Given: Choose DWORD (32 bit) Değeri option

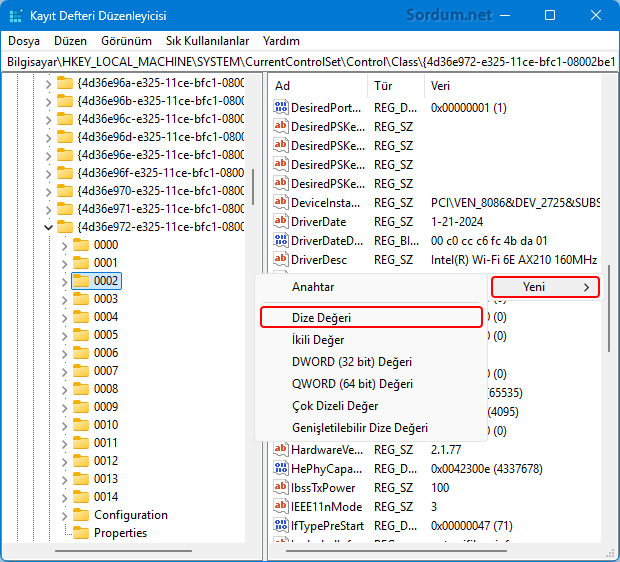Looking at the screenshot, I should pyautogui.click(x=371, y=362).
